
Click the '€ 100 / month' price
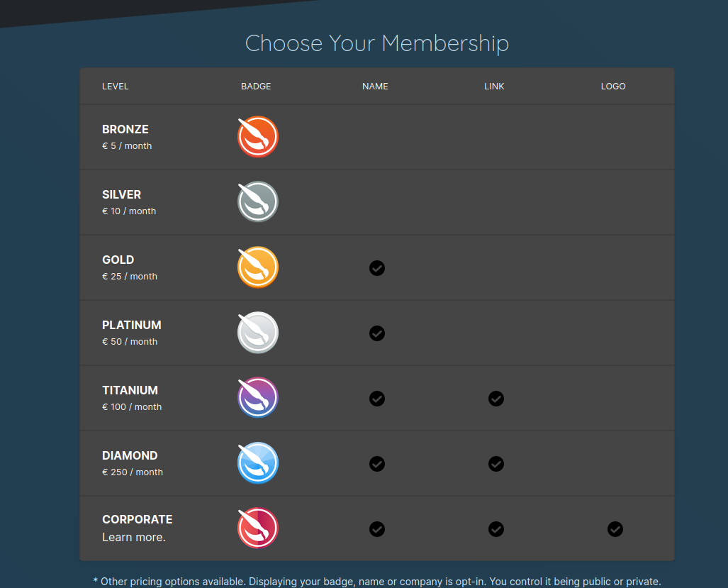[132, 407]
